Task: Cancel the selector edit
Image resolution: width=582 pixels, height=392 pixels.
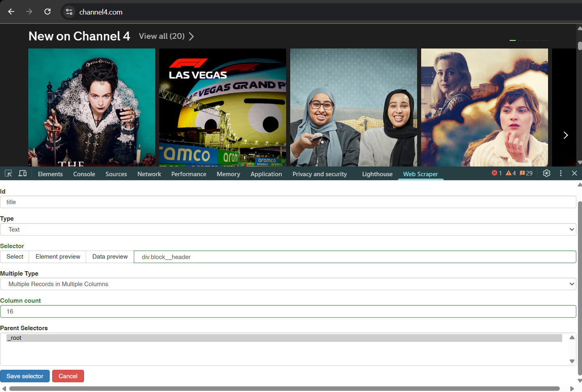Action: click(x=68, y=376)
